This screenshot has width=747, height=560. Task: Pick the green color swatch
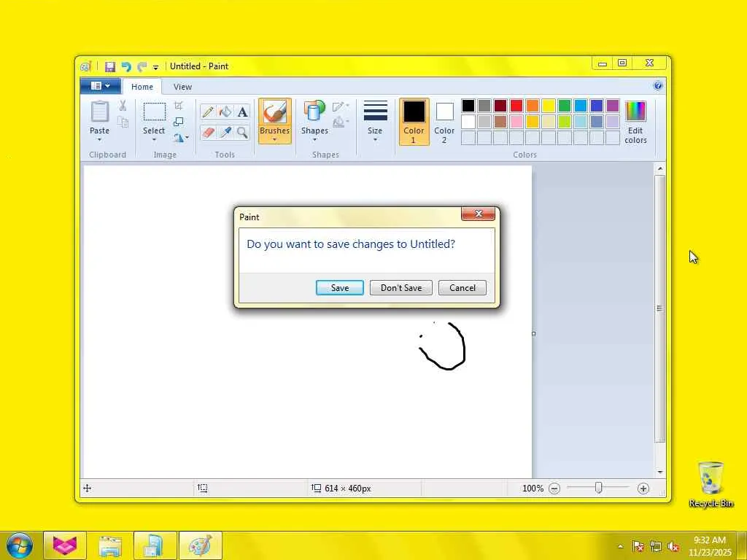click(565, 106)
